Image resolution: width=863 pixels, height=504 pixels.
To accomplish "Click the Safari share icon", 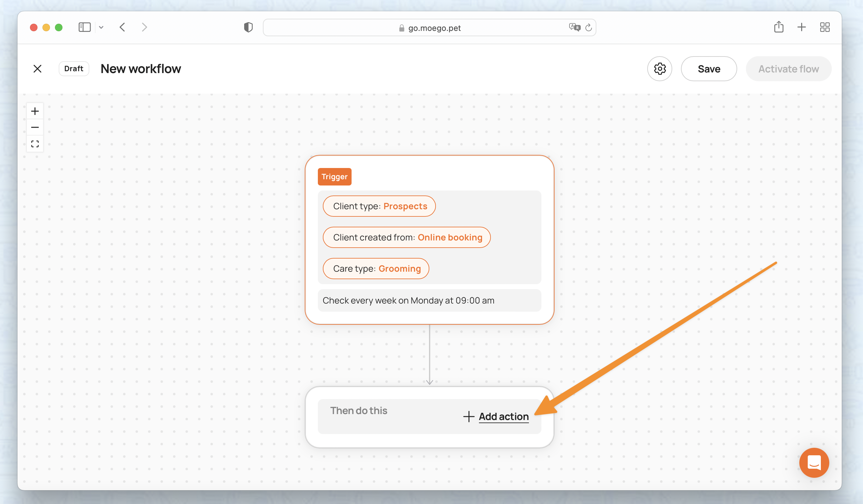I will [778, 27].
